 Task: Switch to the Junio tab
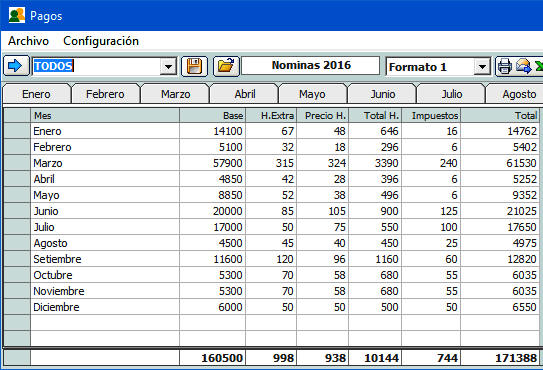(x=382, y=94)
